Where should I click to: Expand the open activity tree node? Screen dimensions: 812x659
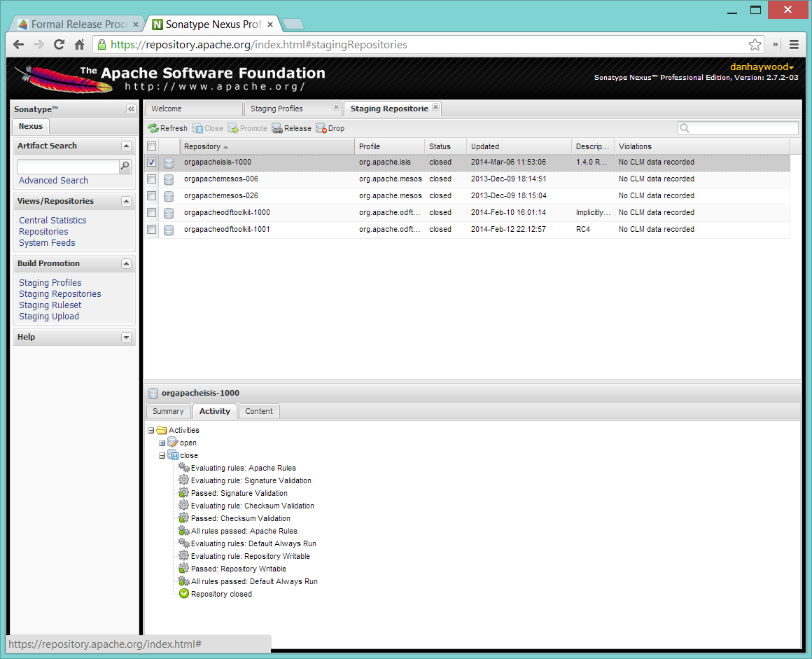(x=162, y=443)
